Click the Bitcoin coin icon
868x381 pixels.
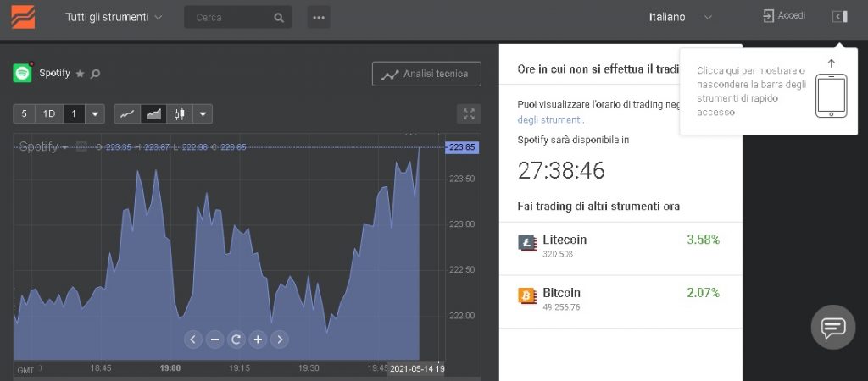tap(527, 295)
